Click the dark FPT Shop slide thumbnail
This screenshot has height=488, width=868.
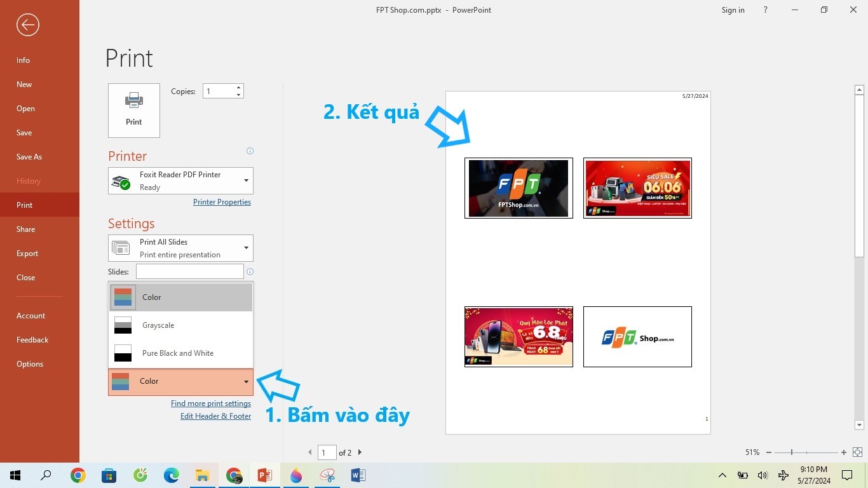click(x=519, y=188)
